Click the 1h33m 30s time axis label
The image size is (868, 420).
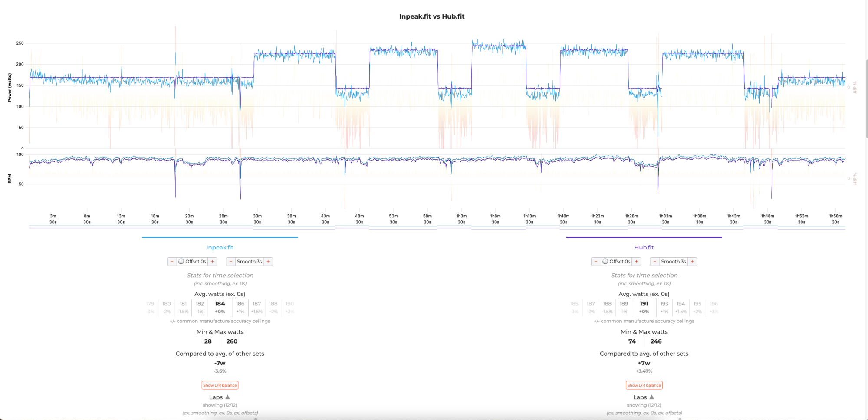[665, 219]
